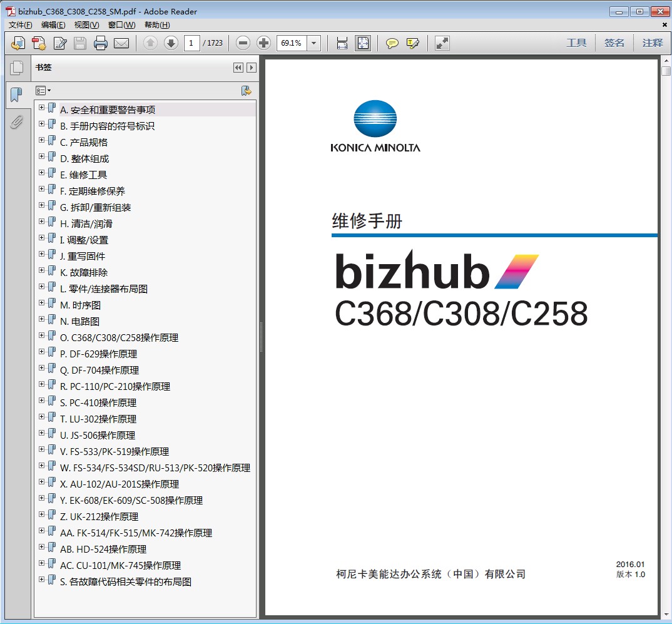Select bookmark M. 时序图

click(x=80, y=305)
